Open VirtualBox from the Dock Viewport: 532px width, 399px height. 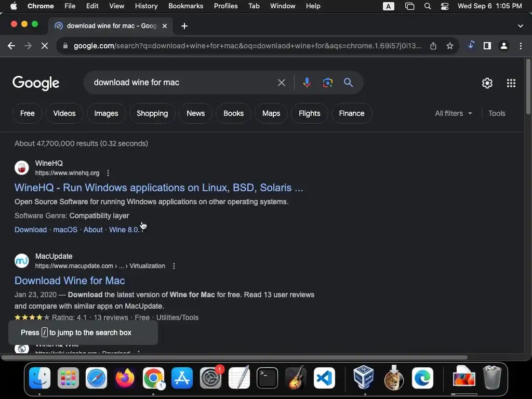click(x=364, y=377)
